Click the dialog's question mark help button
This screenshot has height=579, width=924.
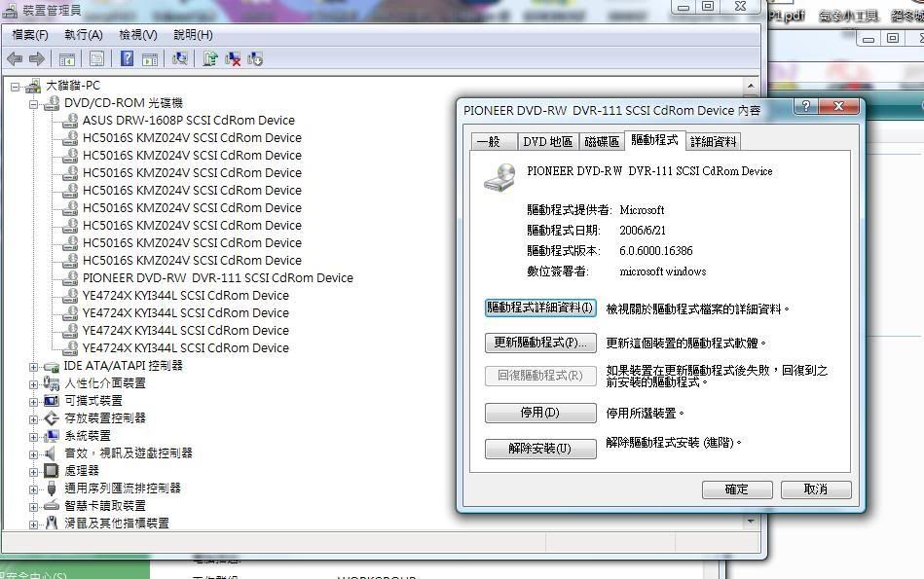coord(806,106)
